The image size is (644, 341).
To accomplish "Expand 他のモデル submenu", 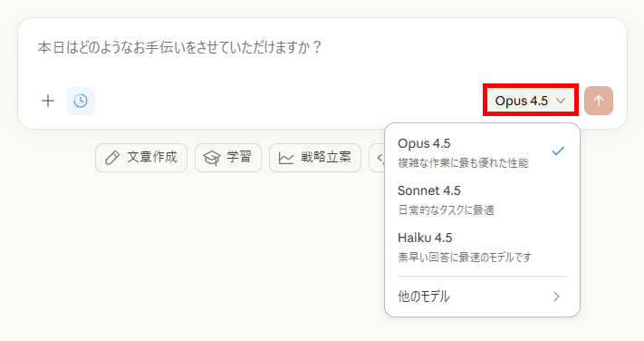I will click(x=482, y=297).
